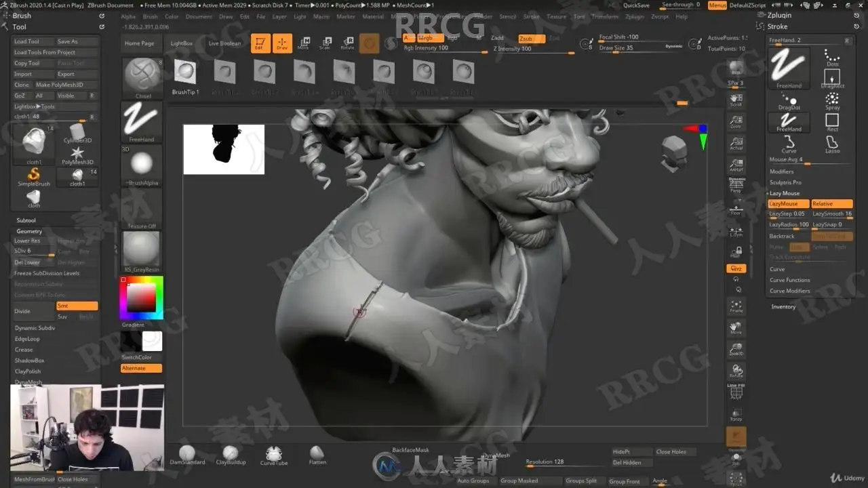Open the Chisel brush selector
This screenshot has height=488, width=868.
(x=142, y=79)
